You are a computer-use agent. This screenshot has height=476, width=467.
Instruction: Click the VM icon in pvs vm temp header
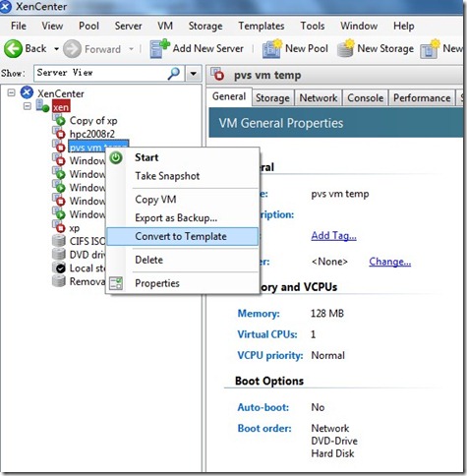[217, 74]
